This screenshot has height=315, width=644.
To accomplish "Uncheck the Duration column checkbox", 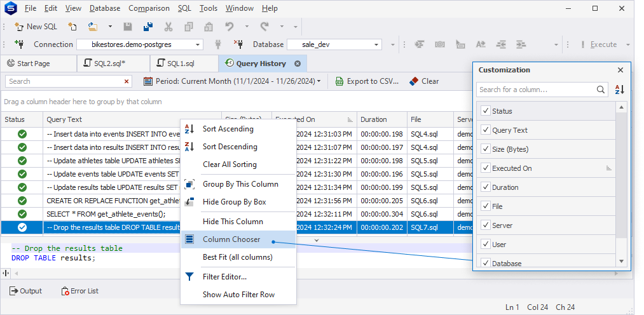I will (x=486, y=187).
